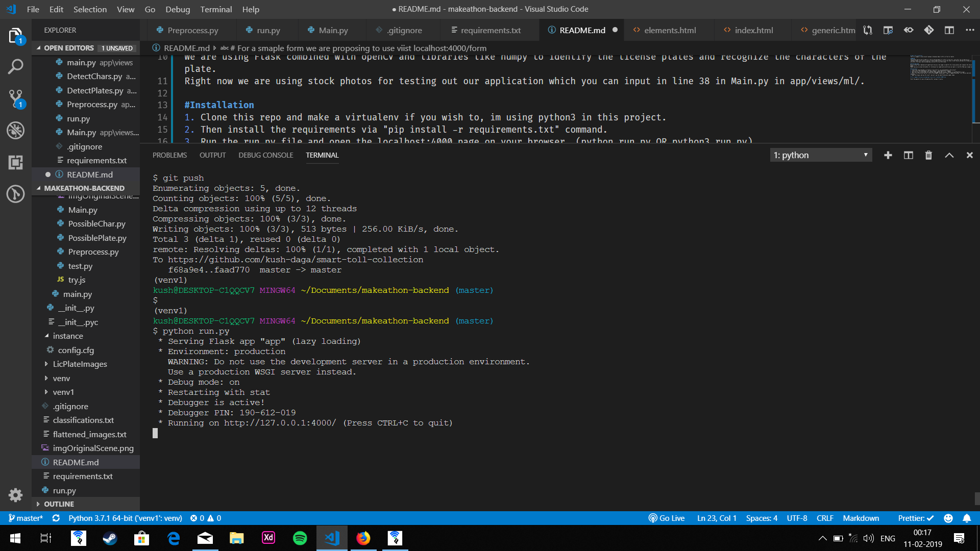Switch to the DEBUG CONSOLE tab
The image size is (980, 551).
[x=265, y=155]
